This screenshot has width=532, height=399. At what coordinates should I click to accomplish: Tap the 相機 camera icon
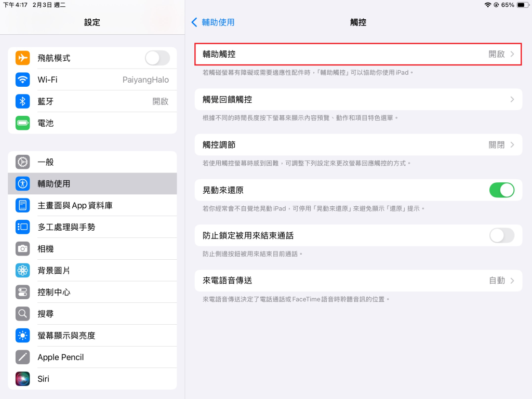tap(22, 249)
